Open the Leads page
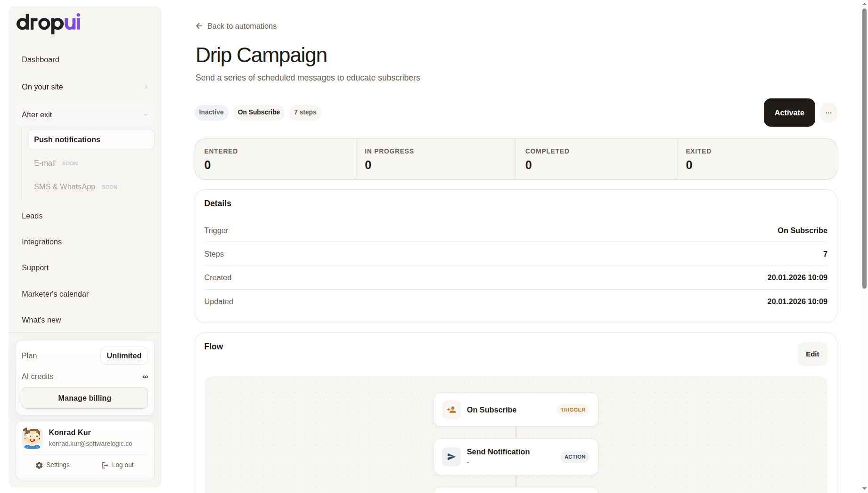This screenshot has height=493, width=868. pos(32,216)
